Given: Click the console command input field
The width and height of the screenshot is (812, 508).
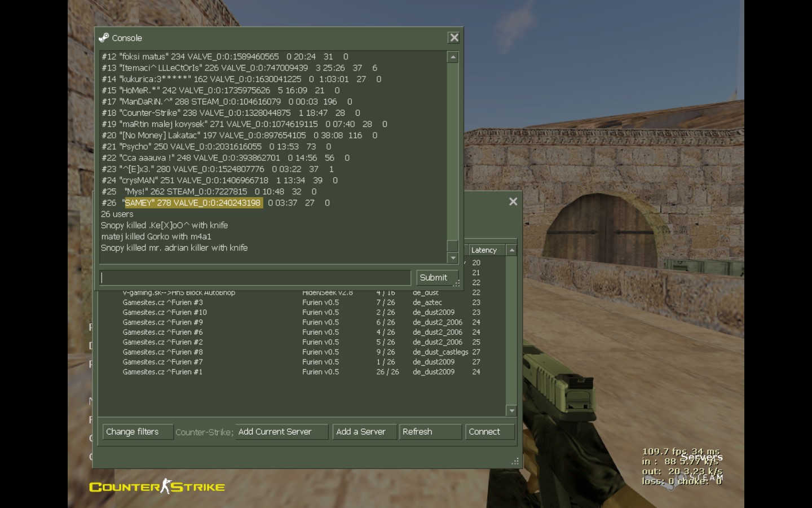Looking at the screenshot, I should (x=255, y=278).
